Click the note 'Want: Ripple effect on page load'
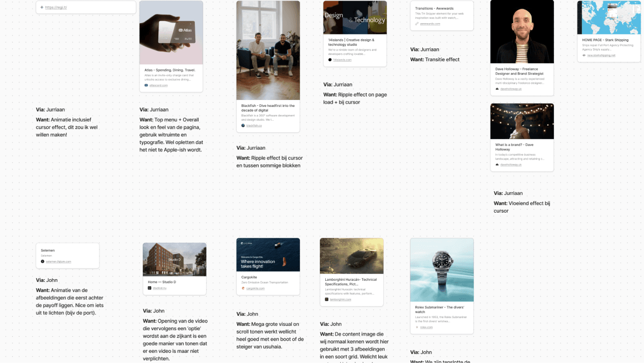This screenshot has height=363, width=644. click(355, 98)
